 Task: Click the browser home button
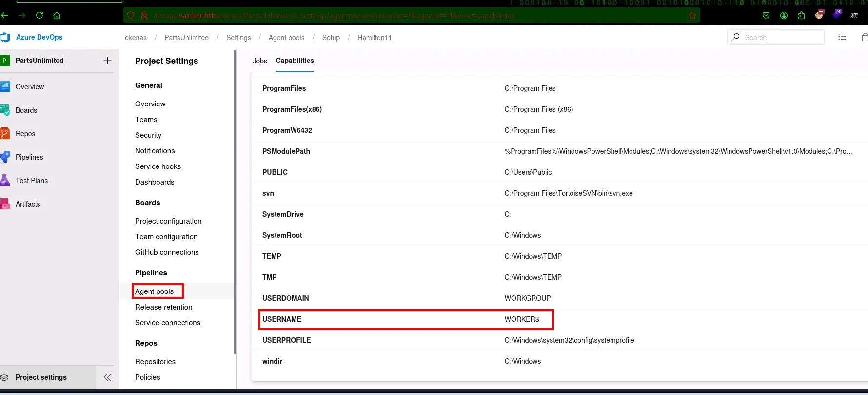[x=57, y=15]
